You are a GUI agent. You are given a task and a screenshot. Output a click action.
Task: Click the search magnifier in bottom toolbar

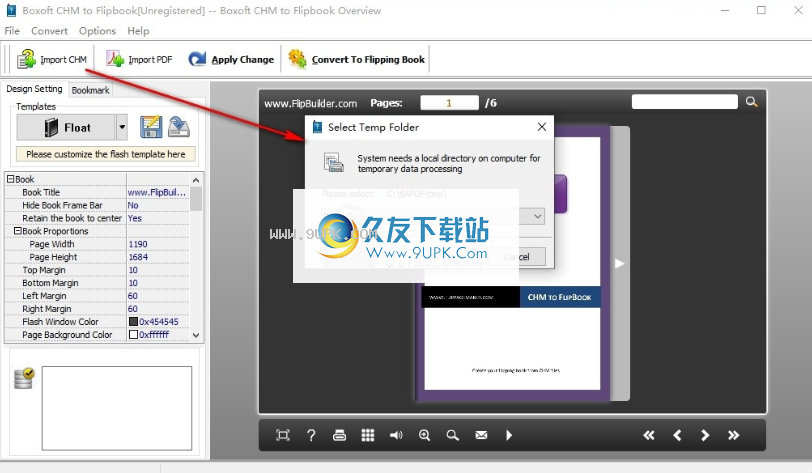click(x=453, y=435)
